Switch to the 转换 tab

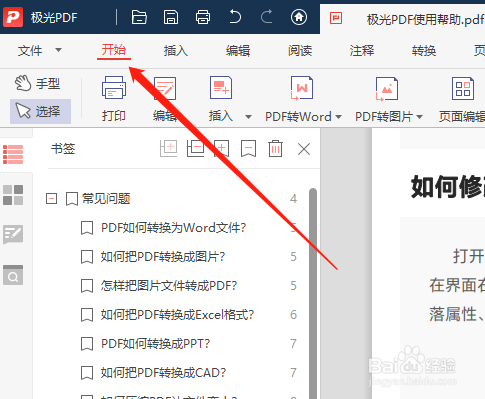click(x=424, y=51)
